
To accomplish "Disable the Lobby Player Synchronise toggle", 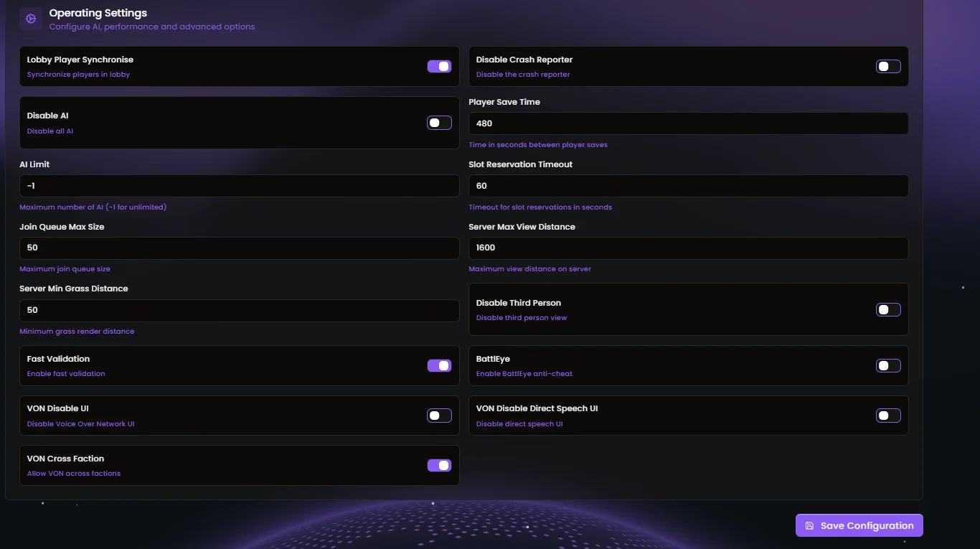I will point(438,66).
